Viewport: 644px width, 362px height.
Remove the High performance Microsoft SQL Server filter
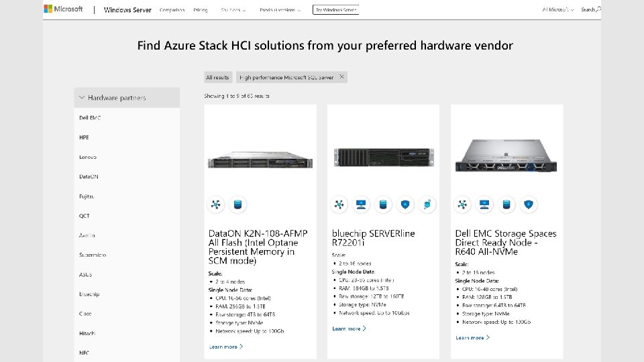pos(341,77)
